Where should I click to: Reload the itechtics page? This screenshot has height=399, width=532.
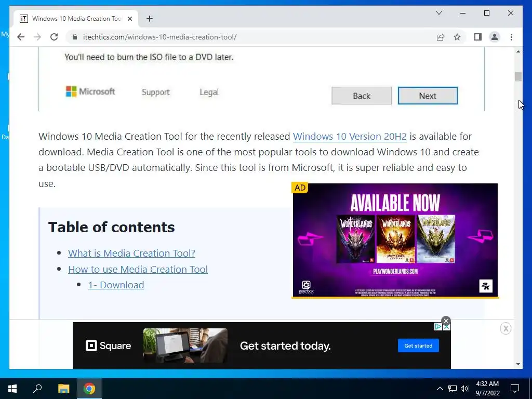54,37
